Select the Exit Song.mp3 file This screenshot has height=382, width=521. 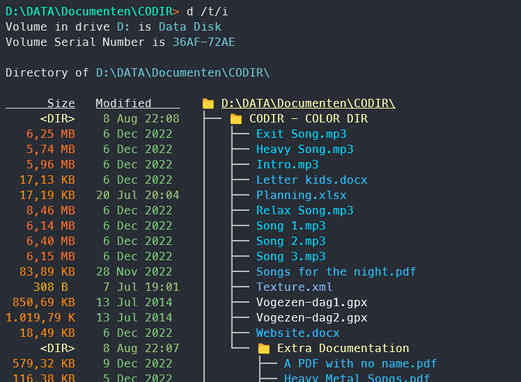point(301,134)
